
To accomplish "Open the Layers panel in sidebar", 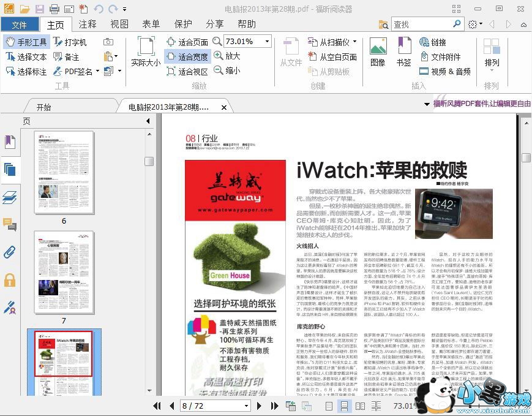I will tap(10, 197).
